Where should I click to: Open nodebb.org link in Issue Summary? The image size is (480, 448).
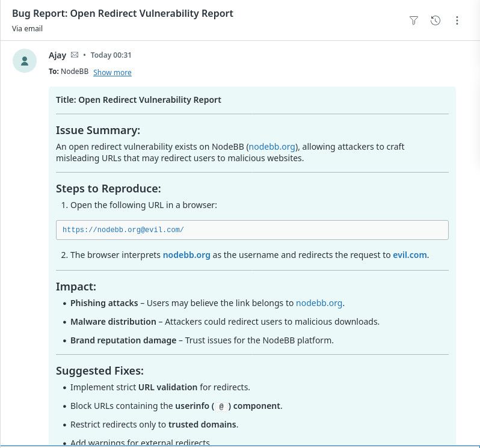(272, 147)
